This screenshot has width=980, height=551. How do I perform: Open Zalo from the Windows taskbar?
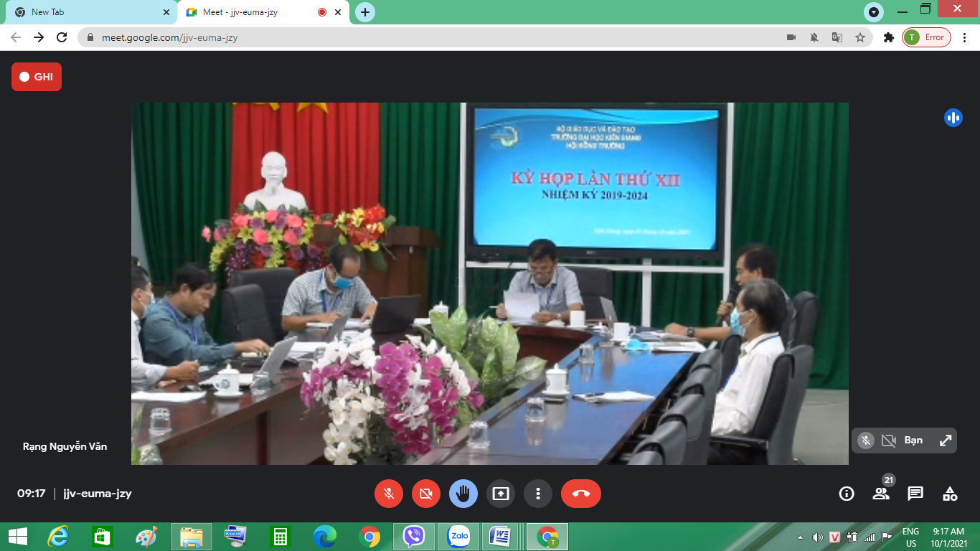pyautogui.click(x=458, y=537)
